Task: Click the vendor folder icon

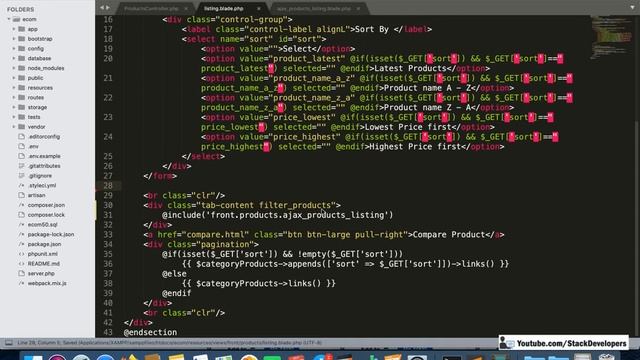Action: click(22, 127)
